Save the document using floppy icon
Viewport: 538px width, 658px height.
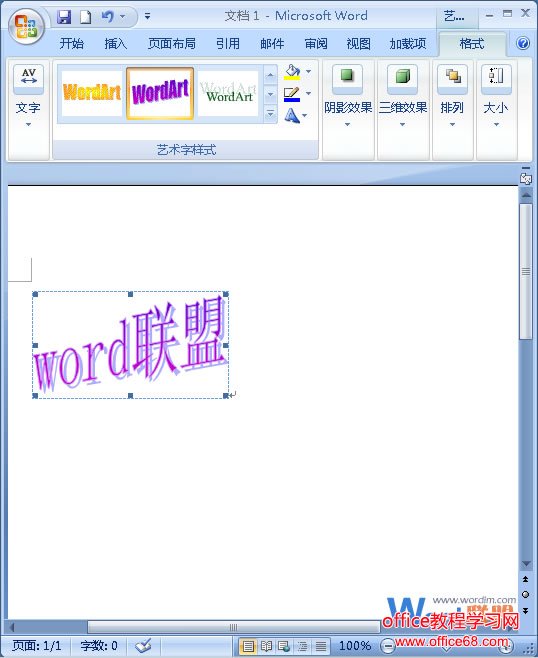pos(64,17)
